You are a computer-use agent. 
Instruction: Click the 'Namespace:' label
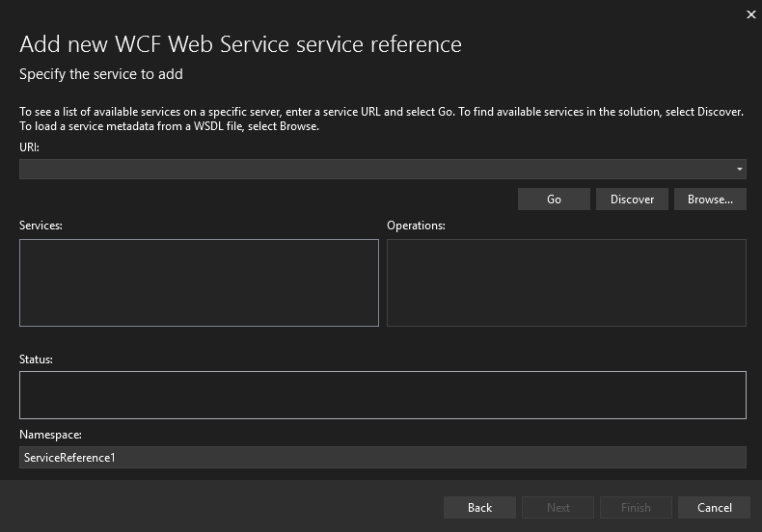(x=50, y=435)
